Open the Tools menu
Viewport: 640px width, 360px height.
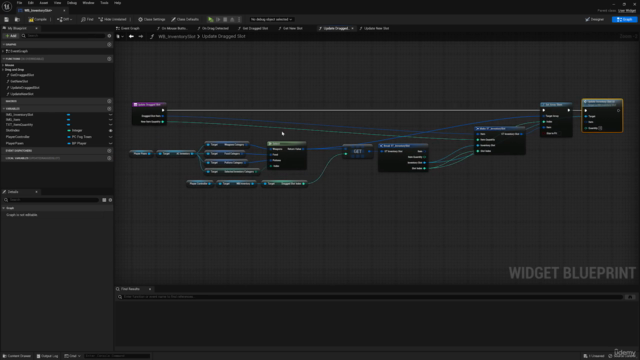pos(104,3)
